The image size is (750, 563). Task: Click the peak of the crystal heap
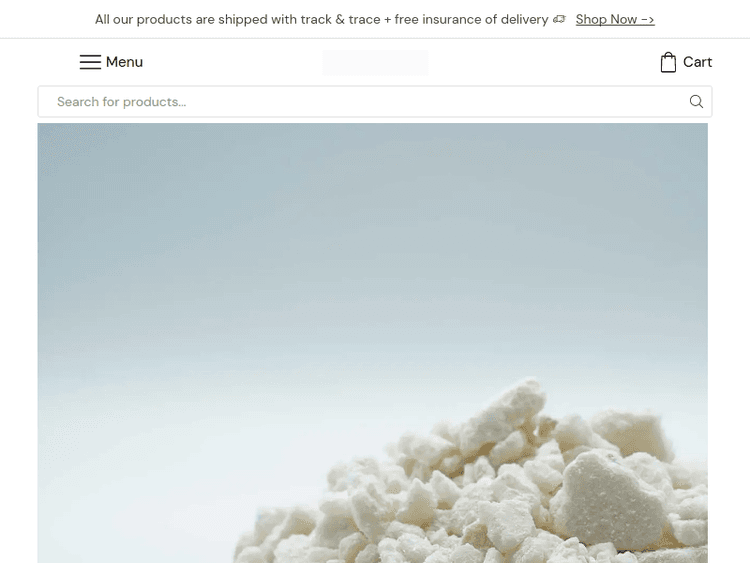pyautogui.click(x=526, y=385)
